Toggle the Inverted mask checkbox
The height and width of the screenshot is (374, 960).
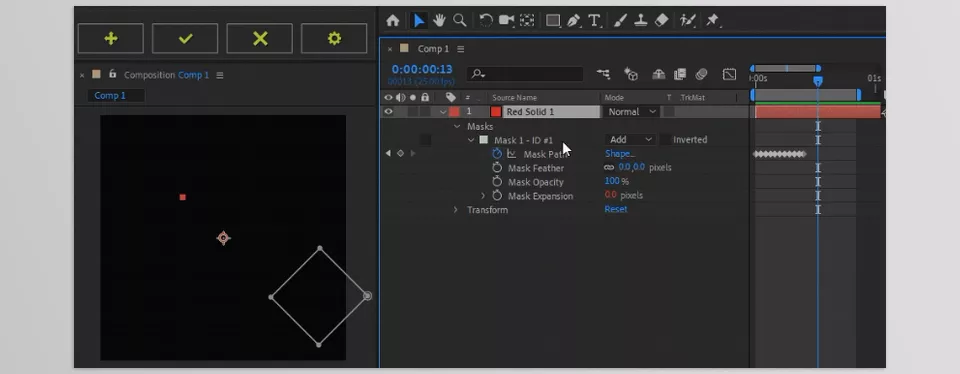[666, 140]
